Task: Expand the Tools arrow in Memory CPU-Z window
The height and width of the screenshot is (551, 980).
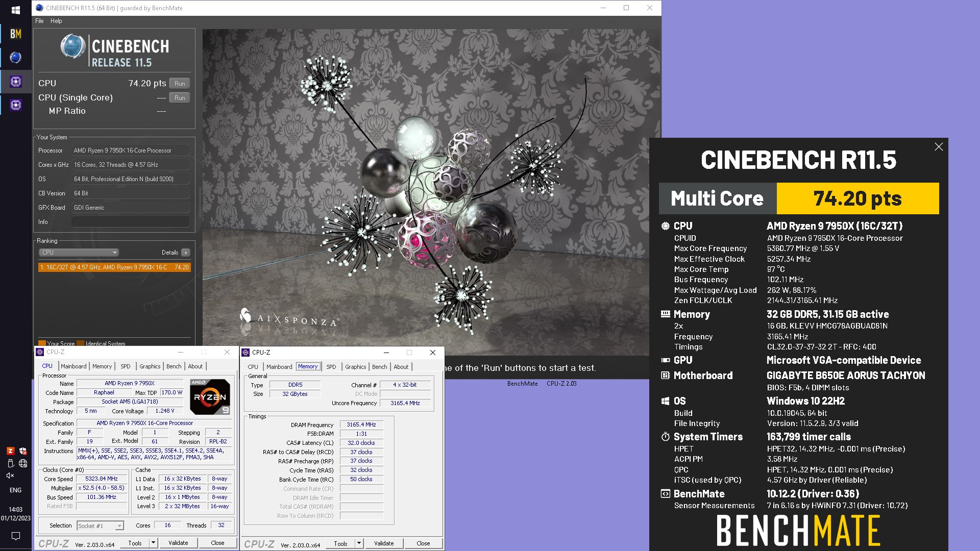Action: 359,543
